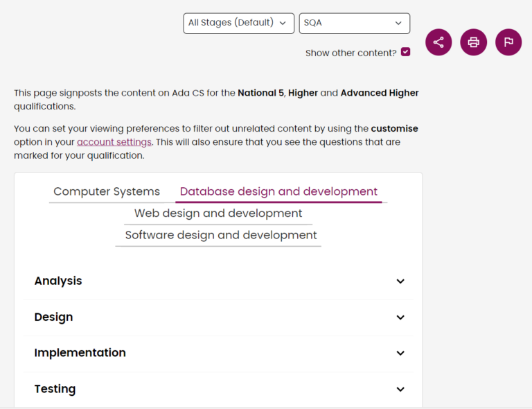Viewport: 532px width, 409px height.
Task: Click the chevron arrow beside Analysis
Action: [400, 281]
